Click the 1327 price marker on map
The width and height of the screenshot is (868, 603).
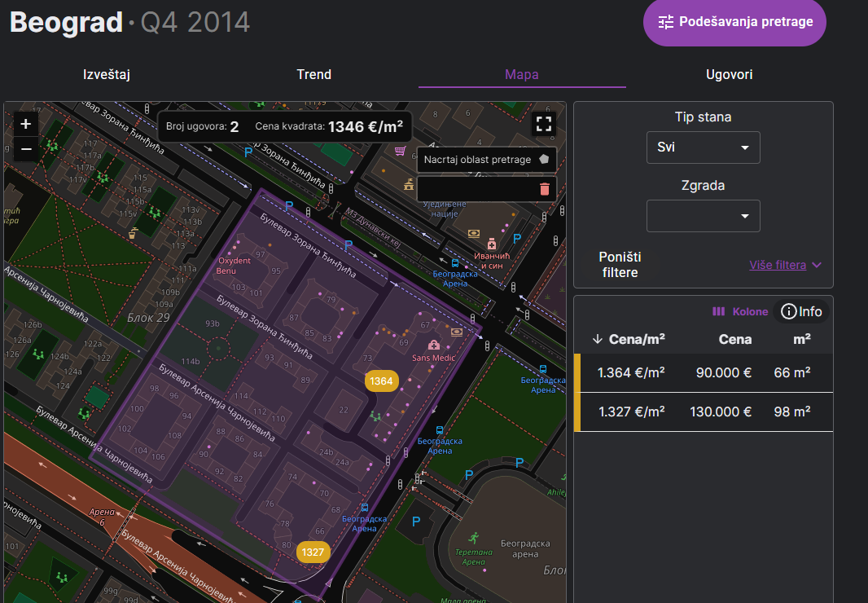click(313, 552)
